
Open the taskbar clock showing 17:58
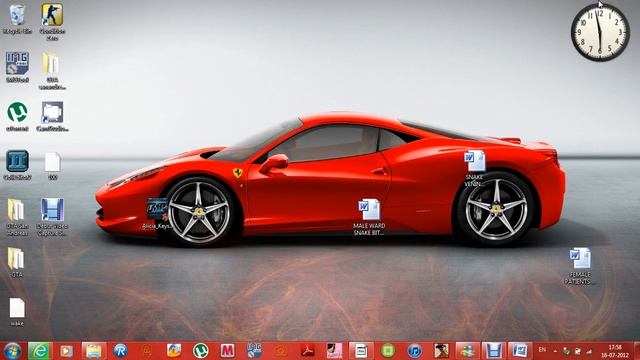point(614,351)
